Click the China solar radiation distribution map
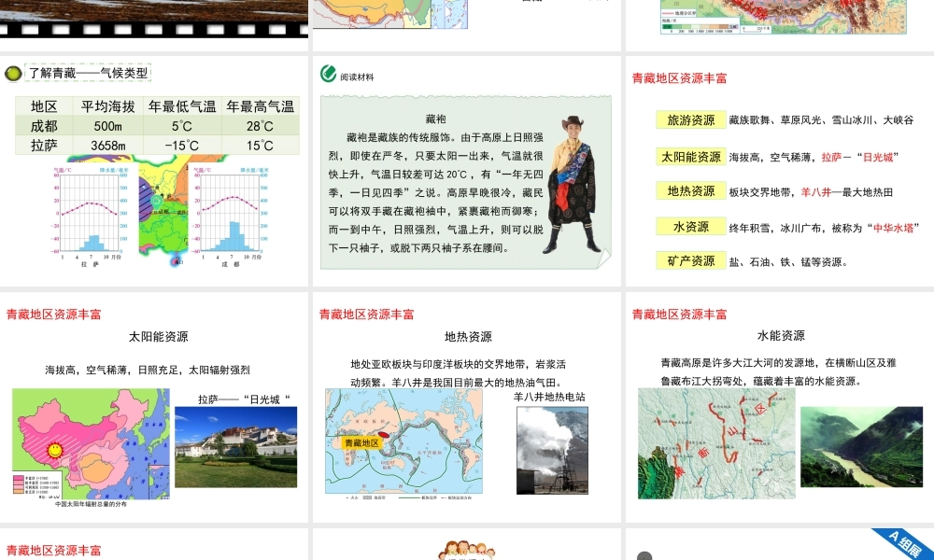The image size is (934, 560). [92, 444]
